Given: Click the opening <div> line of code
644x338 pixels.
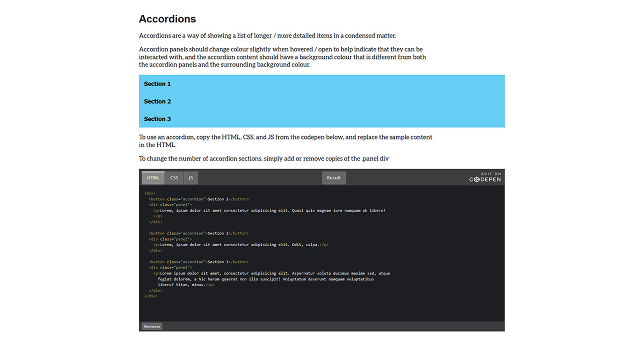Looking at the screenshot, I should click(x=150, y=193).
